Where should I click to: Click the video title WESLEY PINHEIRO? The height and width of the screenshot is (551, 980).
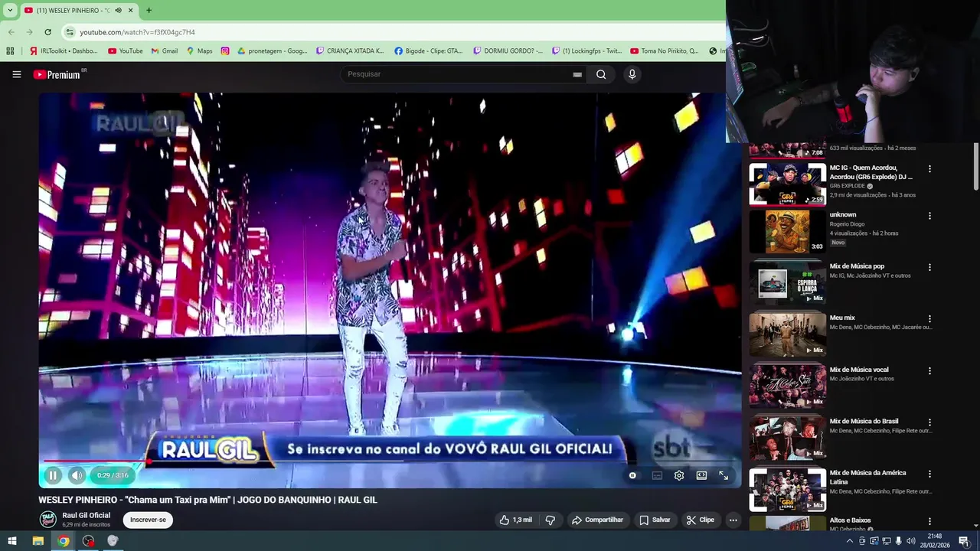(208, 500)
